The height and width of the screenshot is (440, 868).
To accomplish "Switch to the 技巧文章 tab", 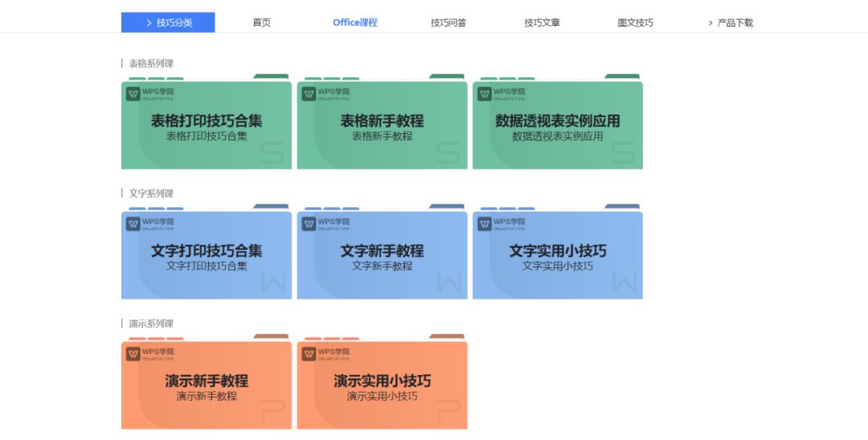I will pos(542,22).
